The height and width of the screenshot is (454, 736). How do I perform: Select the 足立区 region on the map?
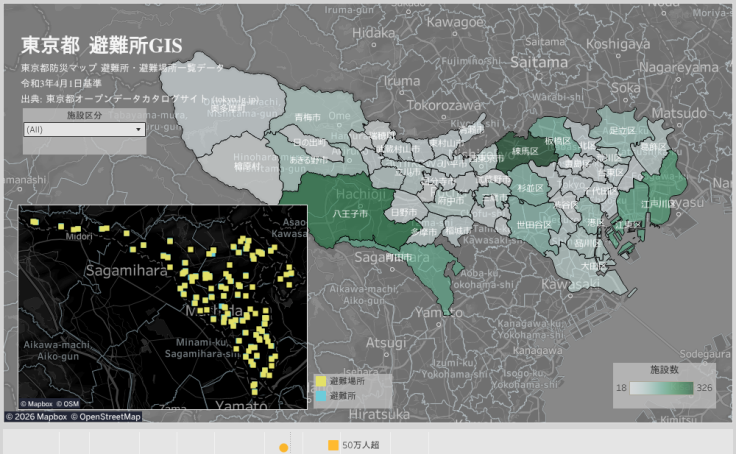(x=622, y=131)
